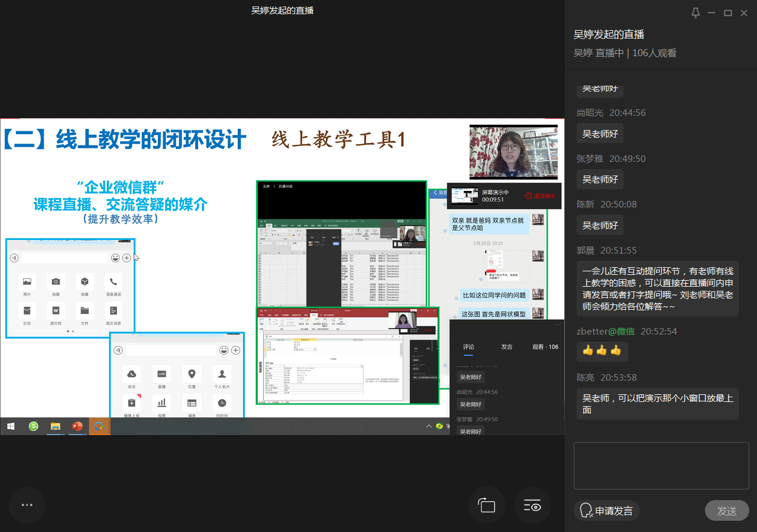Open File Explorer from shared taskbar
This screenshot has width=757, height=532.
(x=55, y=426)
